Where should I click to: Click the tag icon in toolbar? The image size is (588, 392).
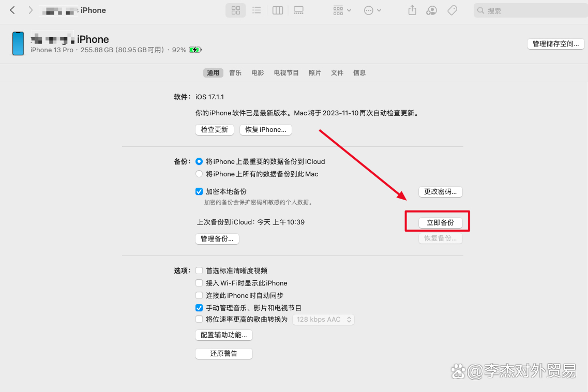coord(453,10)
